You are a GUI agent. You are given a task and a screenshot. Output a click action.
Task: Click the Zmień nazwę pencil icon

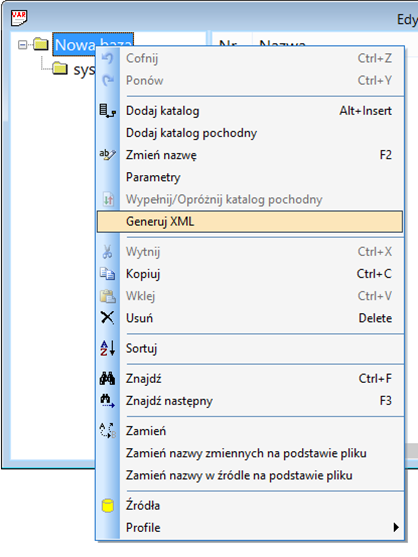point(108,155)
